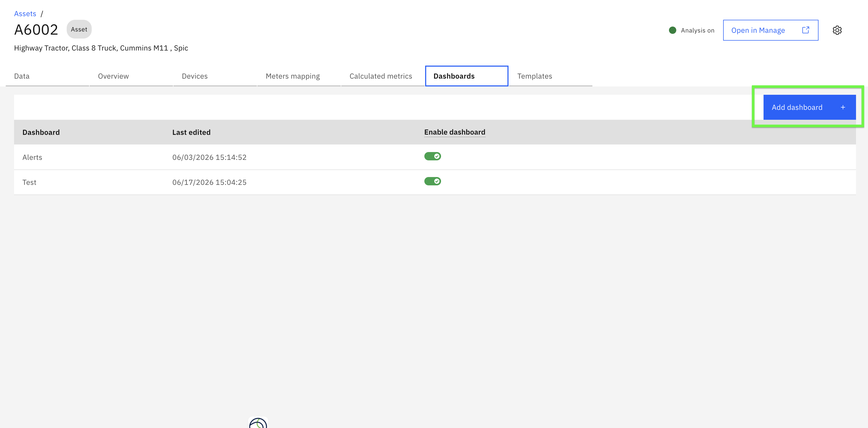Image resolution: width=868 pixels, height=428 pixels.
Task: Click the 06/17/2026 15:04:25 timestamp
Action: coord(209,182)
